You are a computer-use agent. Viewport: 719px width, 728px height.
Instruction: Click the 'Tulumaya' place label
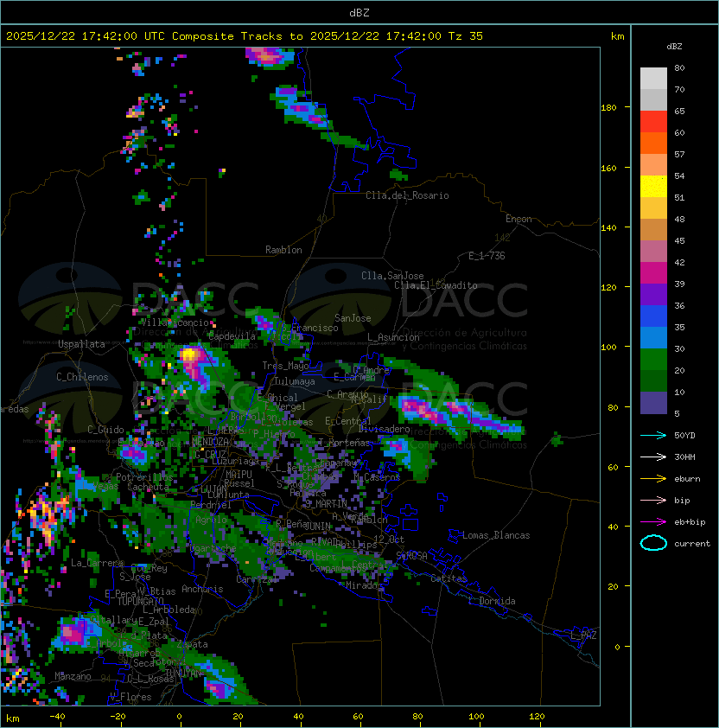coord(295,381)
